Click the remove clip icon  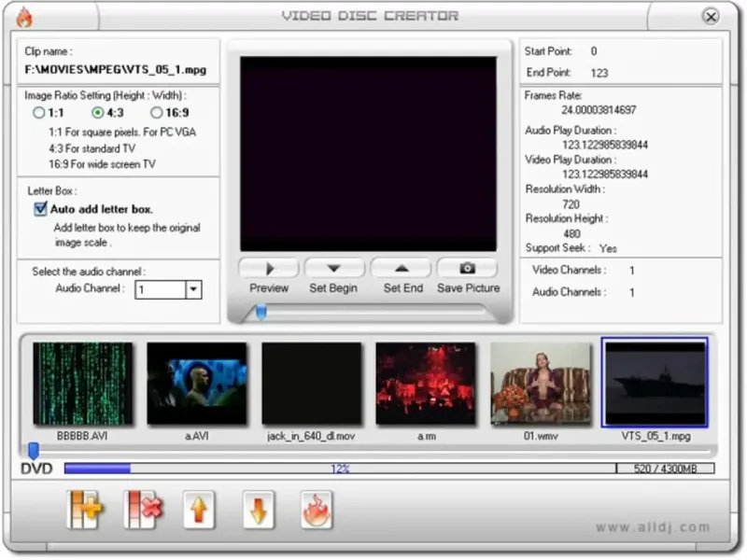point(143,511)
